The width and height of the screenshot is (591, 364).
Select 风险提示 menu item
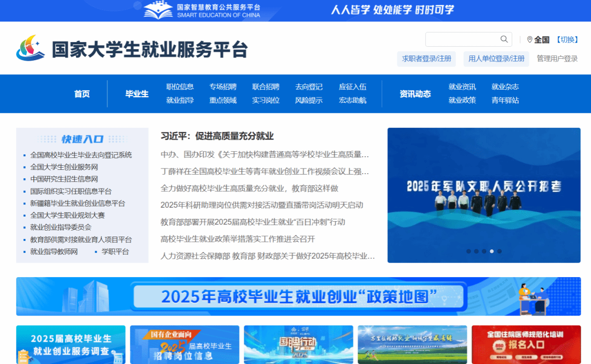[x=309, y=100]
